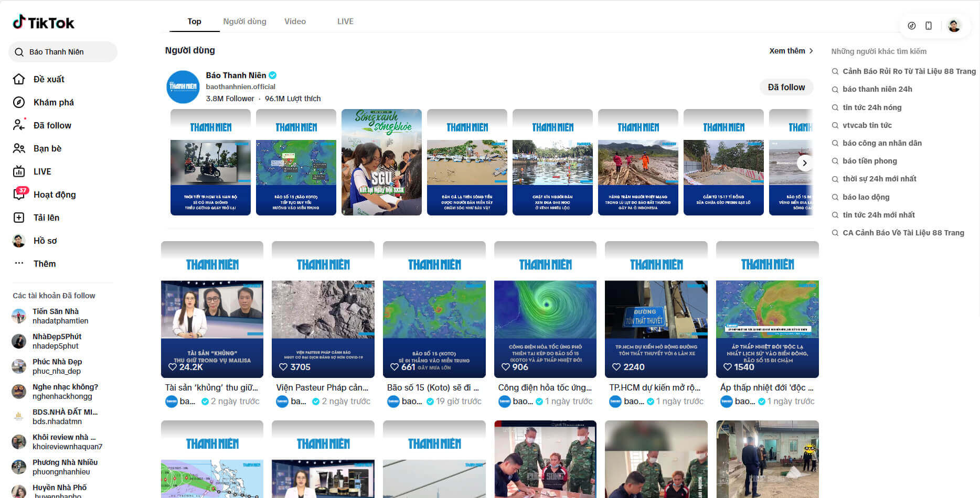980x498 pixels.
Task: Open Hoạt động inbox with 37 badge
Action: pos(19,194)
